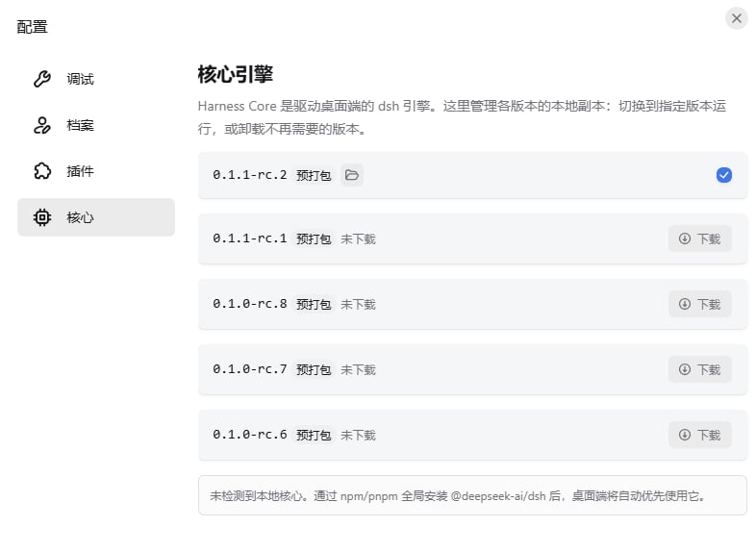
Task: Click the 未下载 status of 0.1.0-rc.7
Action: pyautogui.click(x=358, y=370)
